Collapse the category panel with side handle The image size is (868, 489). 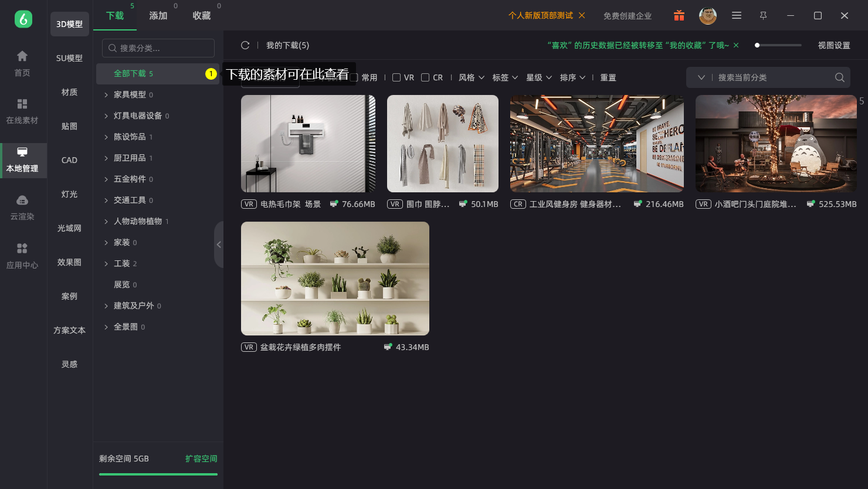pyautogui.click(x=219, y=244)
